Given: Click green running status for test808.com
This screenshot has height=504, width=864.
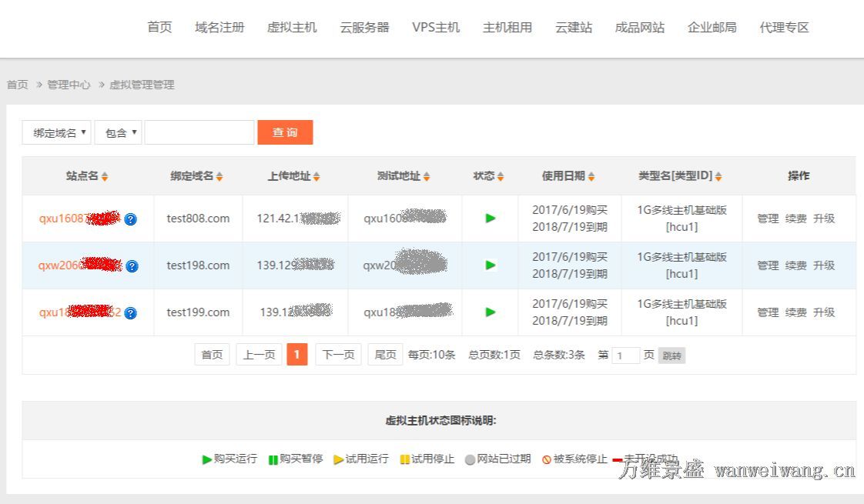Looking at the screenshot, I should tap(491, 218).
